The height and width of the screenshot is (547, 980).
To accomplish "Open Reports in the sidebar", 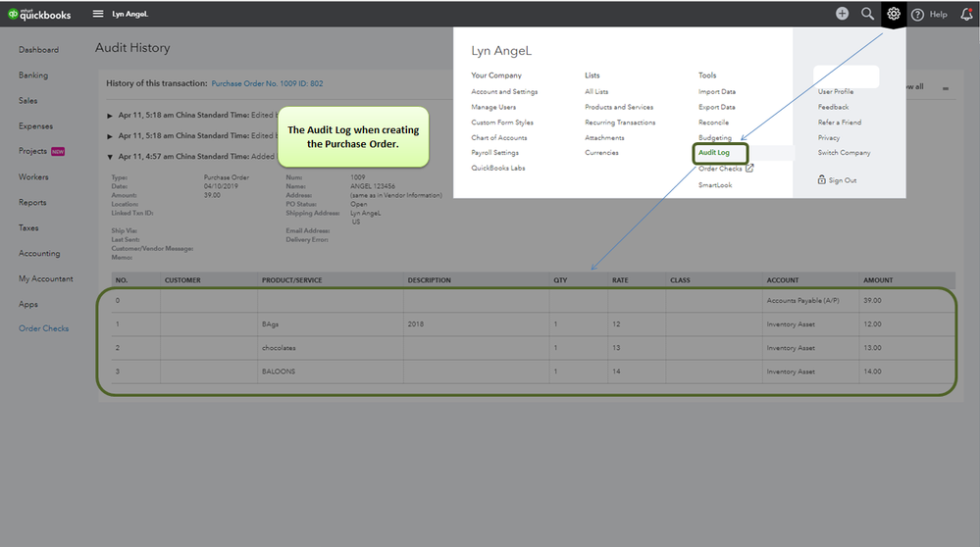I will 32,202.
